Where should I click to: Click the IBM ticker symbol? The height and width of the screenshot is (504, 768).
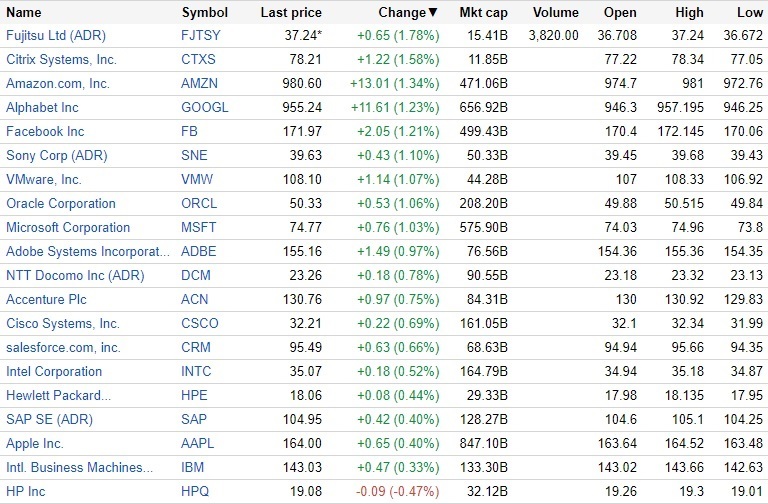click(192, 468)
